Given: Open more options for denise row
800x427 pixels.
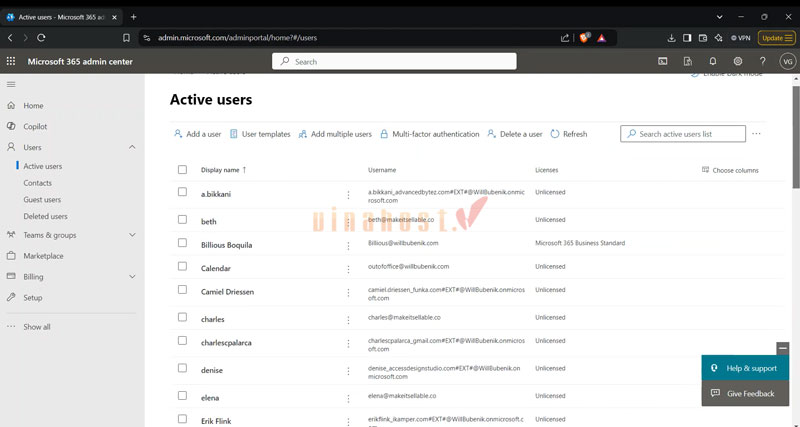Looking at the screenshot, I should (x=348, y=371).
